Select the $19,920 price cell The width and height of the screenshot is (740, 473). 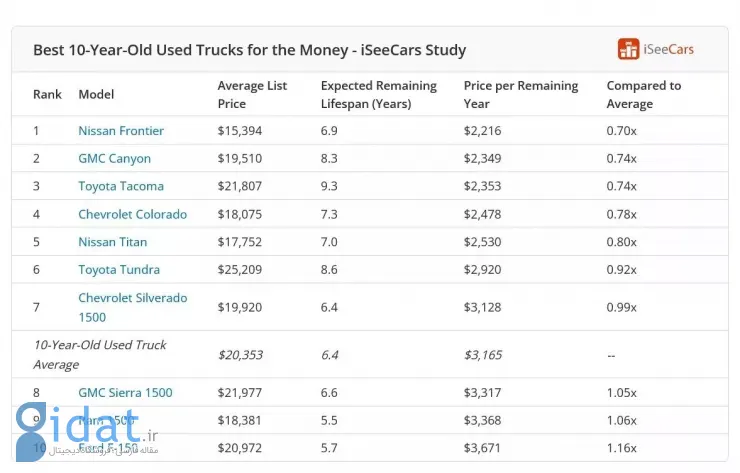tap(240, 307)
